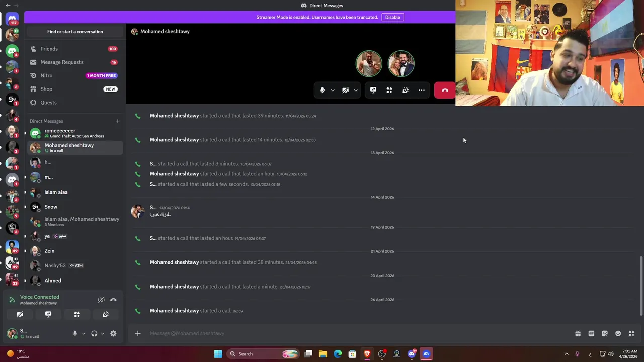Open emoji picker in message bar
This screenshot has width=644, height=362.
coord(618,333)
